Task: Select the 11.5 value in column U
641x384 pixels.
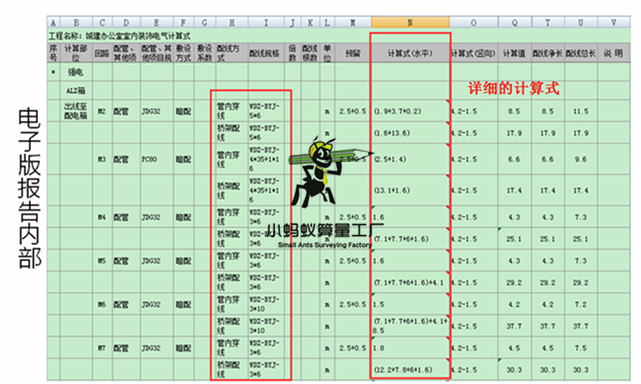Action: coord(580,111)
